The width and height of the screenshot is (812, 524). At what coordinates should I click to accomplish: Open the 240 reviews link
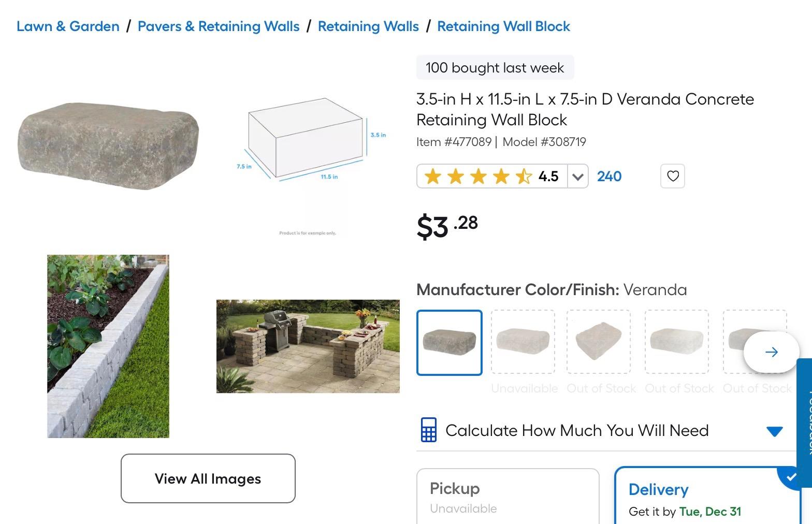[609, 177]
